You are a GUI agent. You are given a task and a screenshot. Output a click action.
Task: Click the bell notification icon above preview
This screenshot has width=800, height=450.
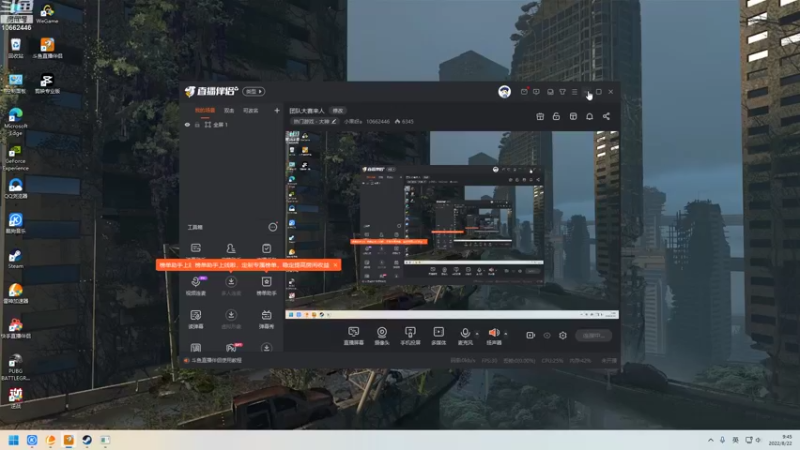tap(589, 116)
